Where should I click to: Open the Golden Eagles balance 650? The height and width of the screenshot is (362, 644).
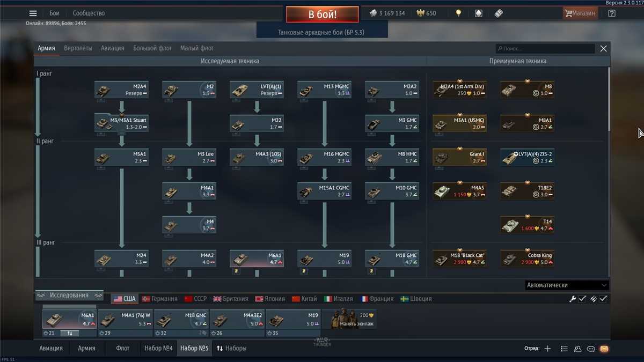coord(426,13)
